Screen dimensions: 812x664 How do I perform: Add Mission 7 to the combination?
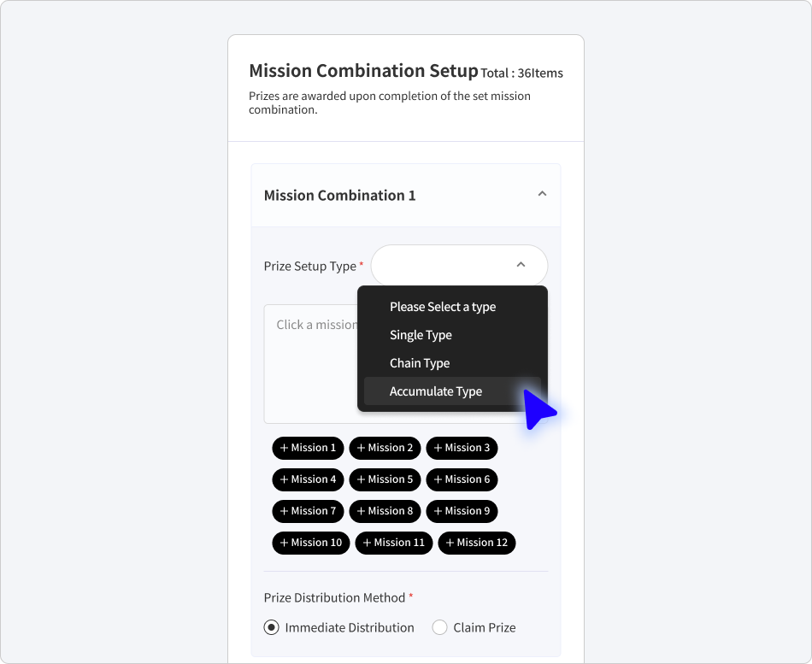[308, 511]
